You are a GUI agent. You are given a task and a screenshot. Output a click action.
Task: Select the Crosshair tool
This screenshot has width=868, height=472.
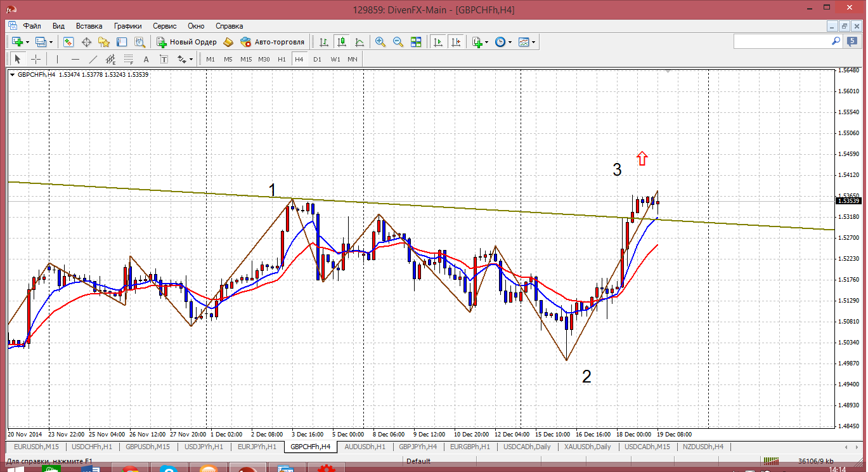pyautogui.click(x=36, y=59)
